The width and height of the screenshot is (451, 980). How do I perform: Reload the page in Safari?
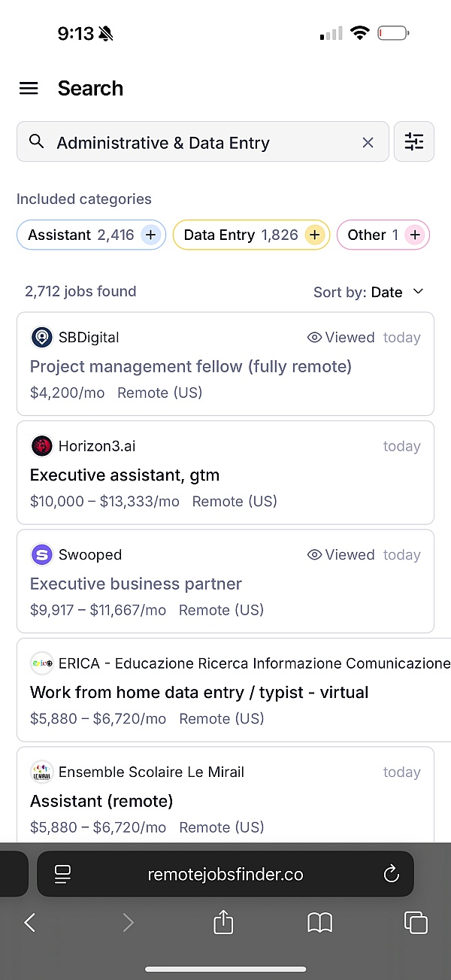(390, 874)
